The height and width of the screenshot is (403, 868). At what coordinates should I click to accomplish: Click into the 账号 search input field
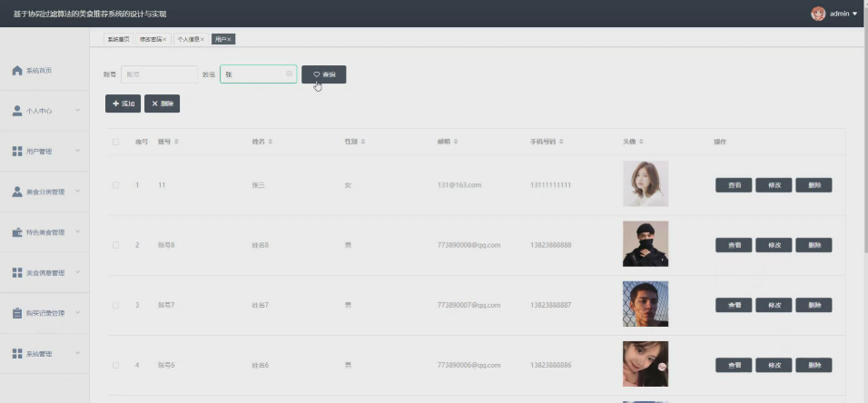pos(159,74)
